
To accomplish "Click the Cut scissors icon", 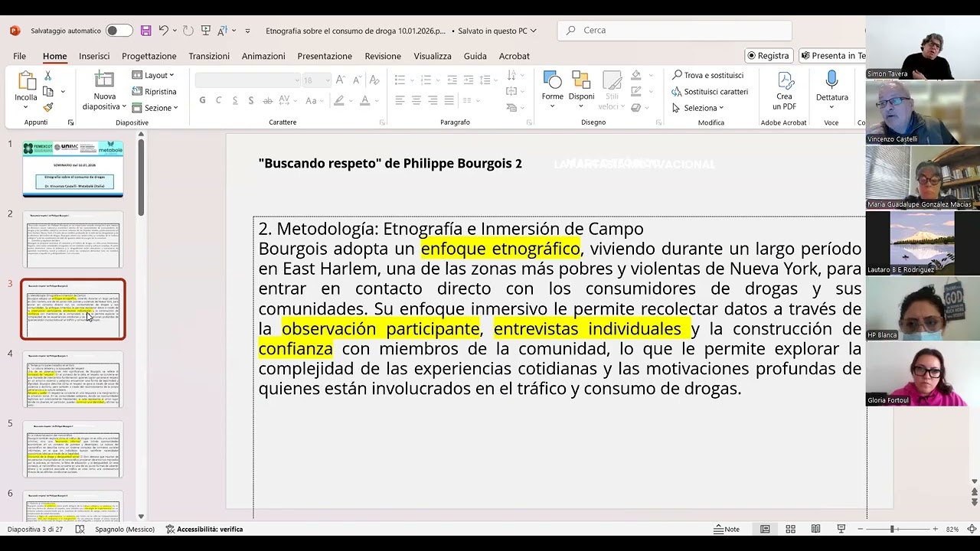I will tap(48, 76).
